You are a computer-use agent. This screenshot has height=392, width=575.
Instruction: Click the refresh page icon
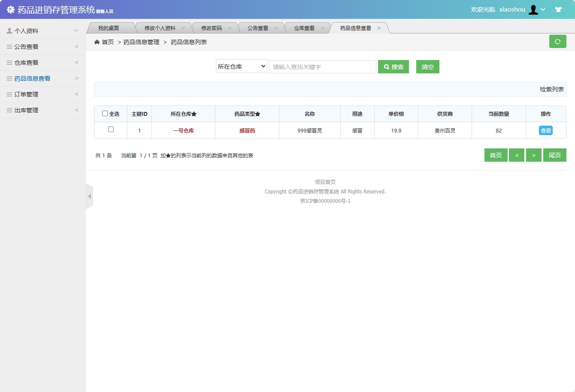[x=557, y=41]
